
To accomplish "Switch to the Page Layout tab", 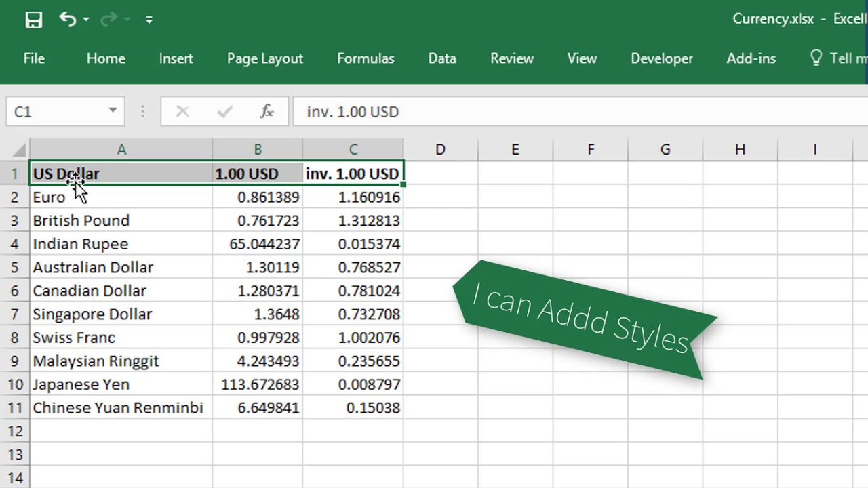I will pos(264,58).
